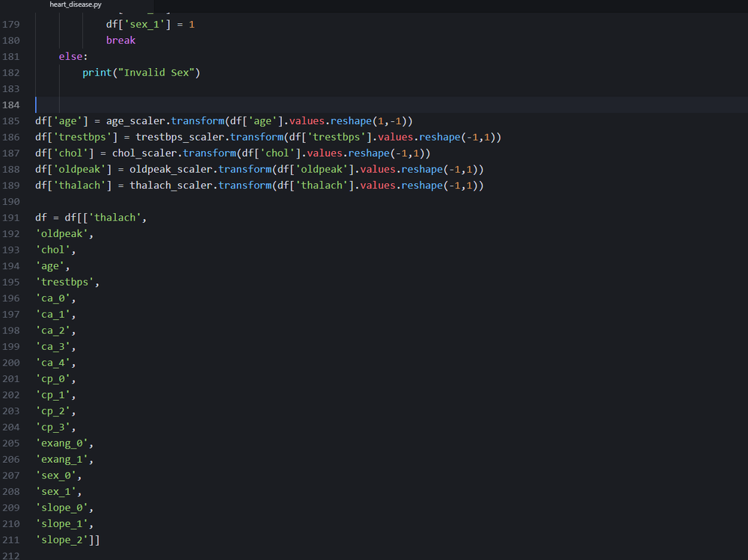Click trestbps_scaler on line 186
Screen dimensions: 748x560
tap(180, 138)
